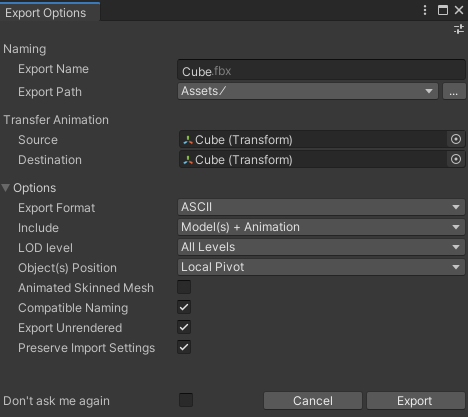Maximize the Export Options window
468x417 pixels.
click(x=443, y=10)
